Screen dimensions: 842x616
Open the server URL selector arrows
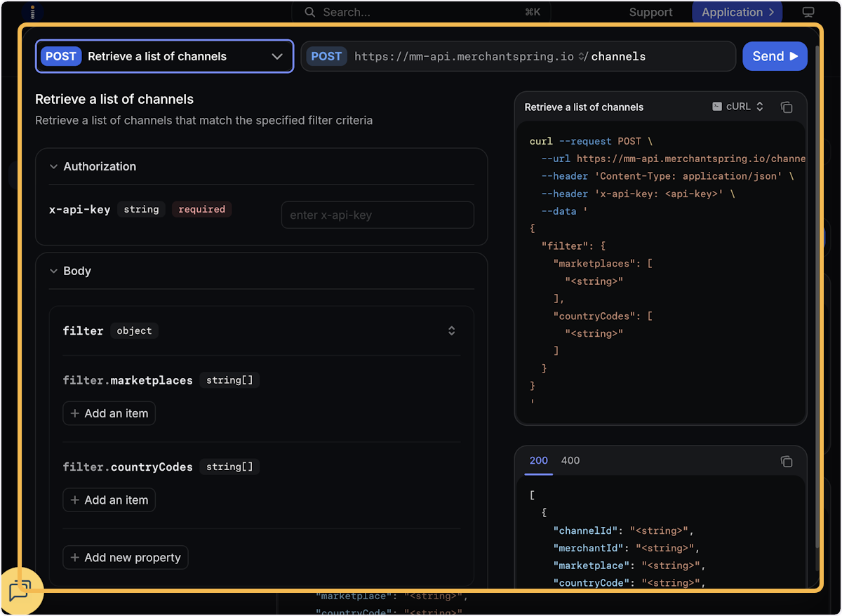coord(582,57)
